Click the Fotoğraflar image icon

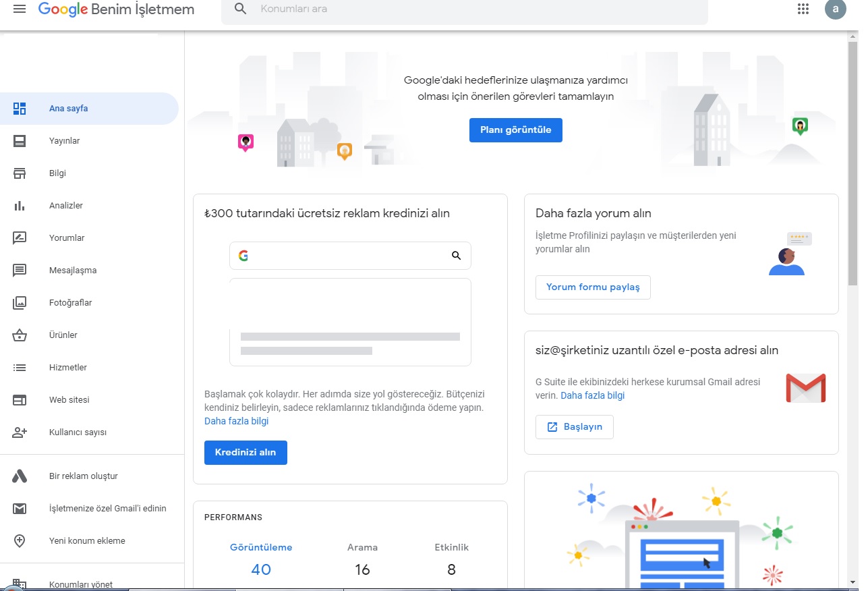pos(20,303)
